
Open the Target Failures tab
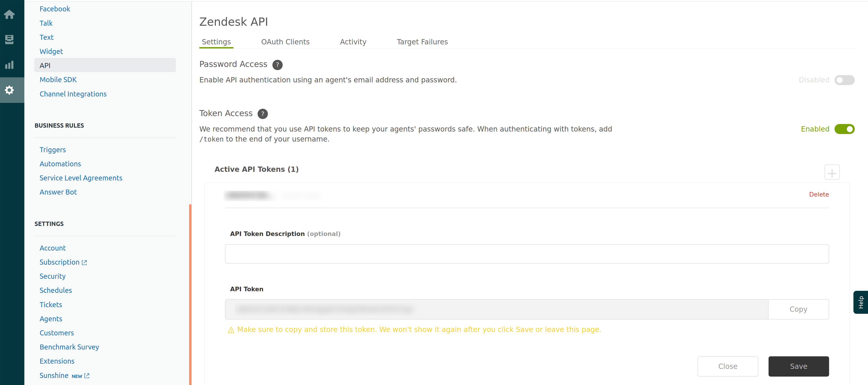click(x=422, y=42)
